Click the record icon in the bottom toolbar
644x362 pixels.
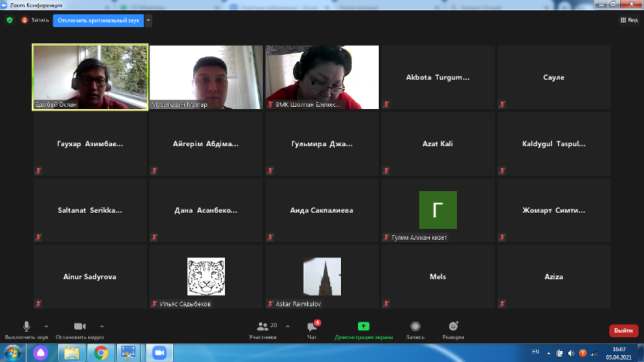pos(415,327)
